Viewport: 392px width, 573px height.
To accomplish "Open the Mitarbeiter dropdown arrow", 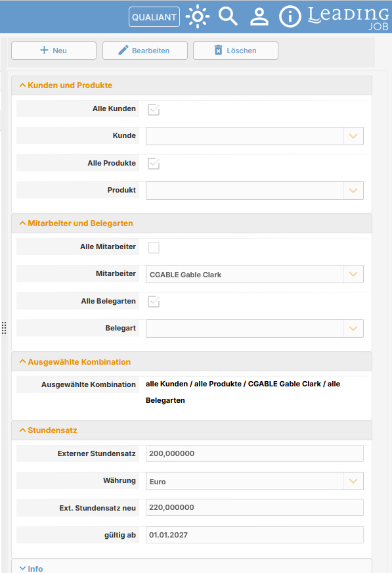I will point(353,274).
